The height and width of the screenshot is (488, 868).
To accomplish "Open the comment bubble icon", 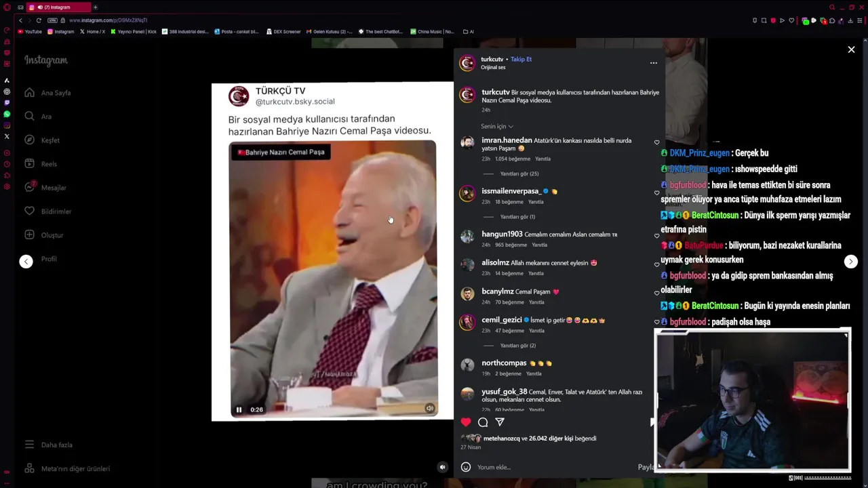I will [483, 422].
